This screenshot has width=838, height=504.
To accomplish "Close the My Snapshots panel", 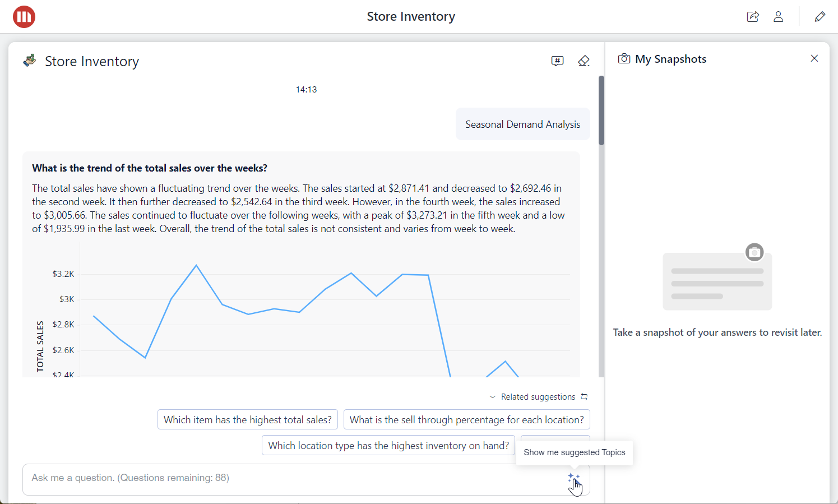I will tap(814, 58).
